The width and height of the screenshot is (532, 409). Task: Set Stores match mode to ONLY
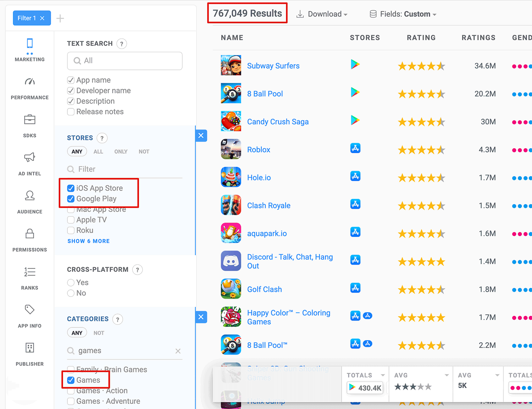[121, 152]
